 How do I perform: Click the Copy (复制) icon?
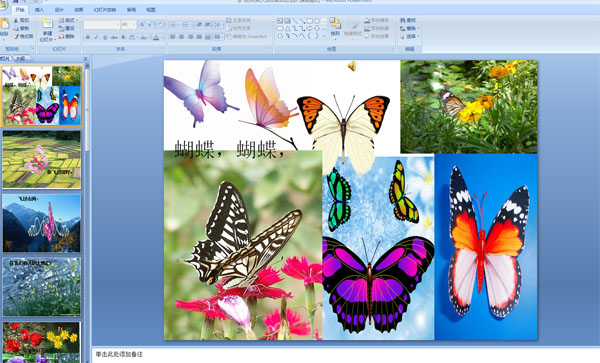coord(16,28)
